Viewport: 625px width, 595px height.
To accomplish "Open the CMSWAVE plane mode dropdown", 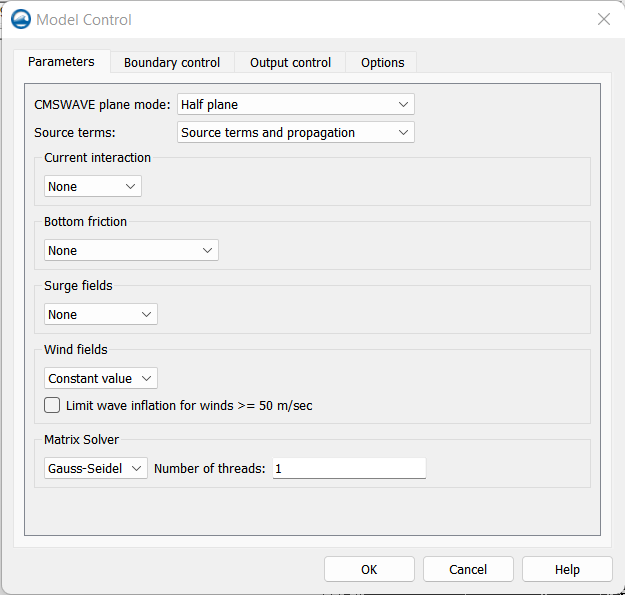I will (x=296, y=104).
